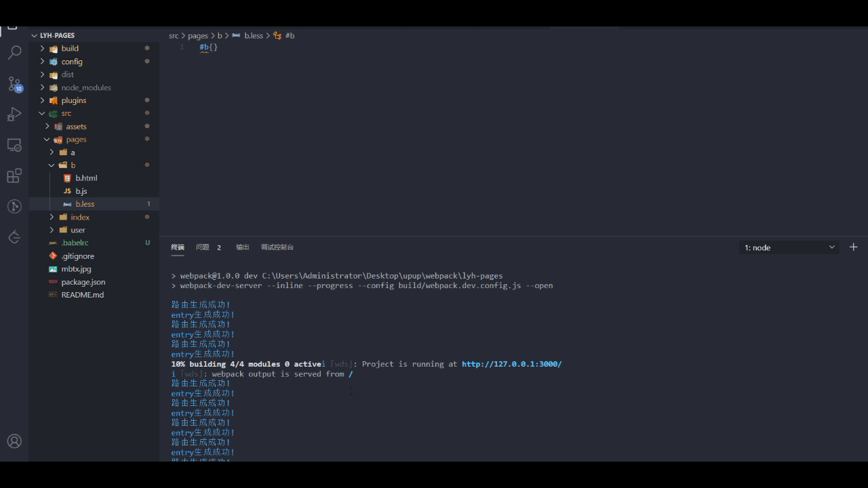Click the b folder breadcrumb

[220, 36]
